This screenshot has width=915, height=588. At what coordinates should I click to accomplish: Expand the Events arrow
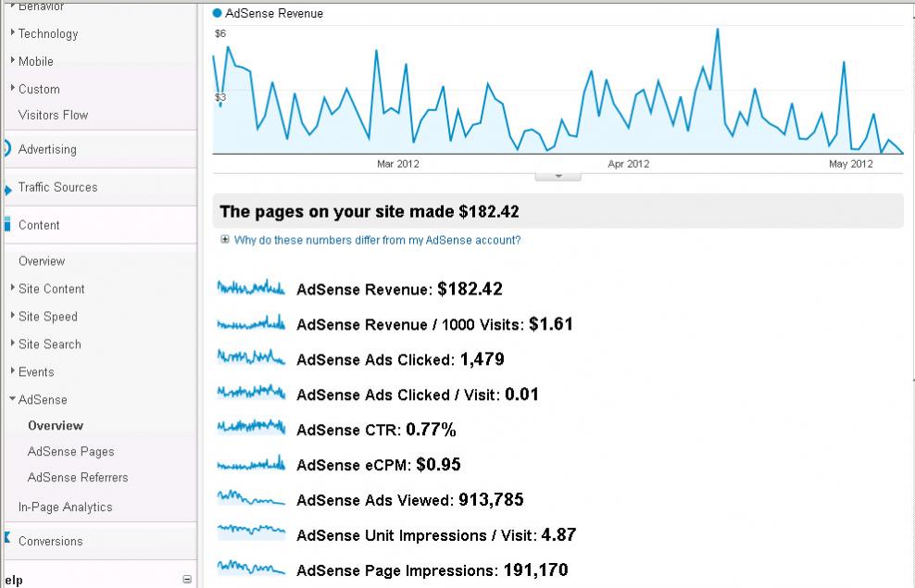click(13, 370)
